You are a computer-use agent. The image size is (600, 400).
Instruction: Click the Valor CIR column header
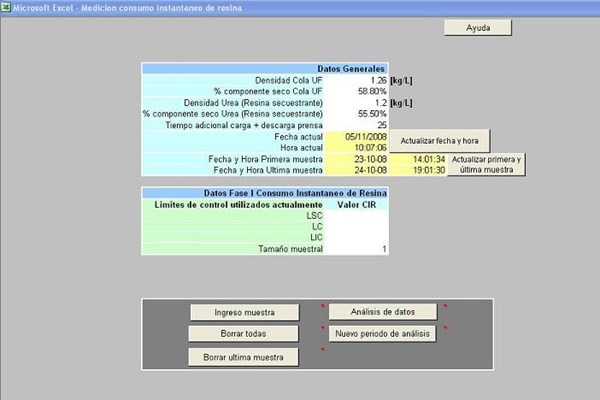357,205
